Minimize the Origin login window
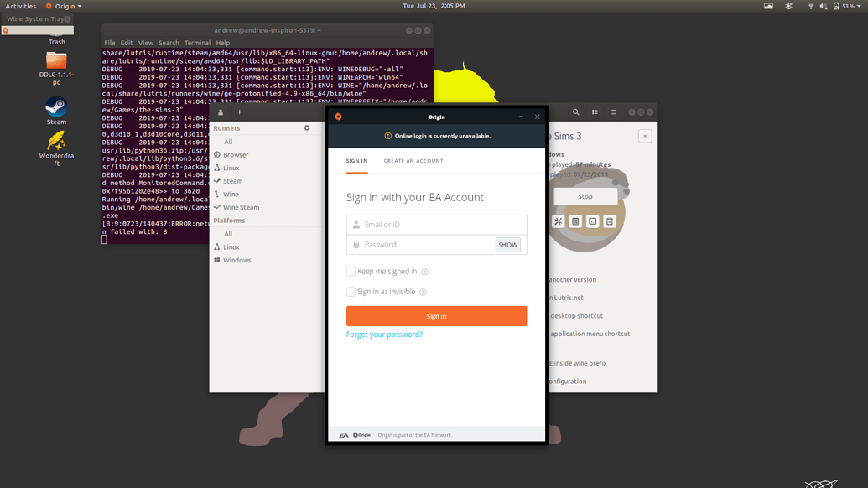 521,117
